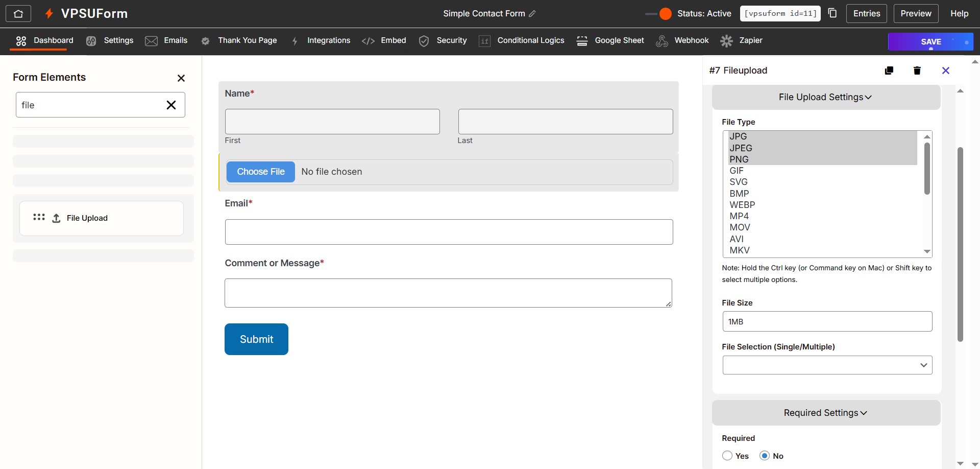980x469 pixels.
Task: Open the Webhook configuration icon
Action: (662, 41)
